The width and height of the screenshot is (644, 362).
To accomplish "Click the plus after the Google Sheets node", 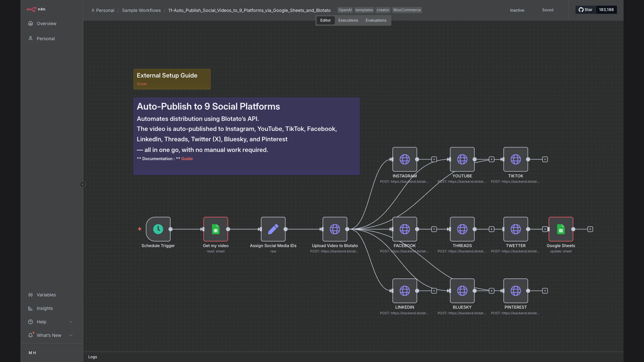I will [x=590, y=229].
